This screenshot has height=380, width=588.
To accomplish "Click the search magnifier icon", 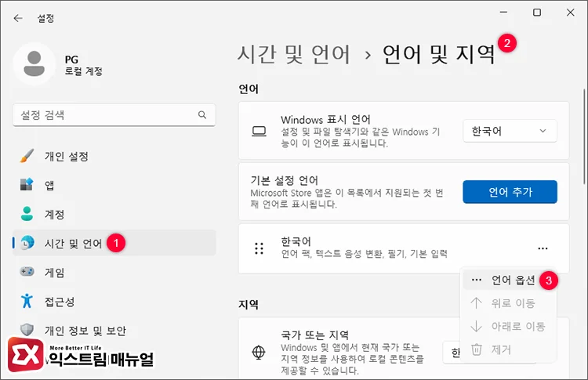I will [202, 114].
